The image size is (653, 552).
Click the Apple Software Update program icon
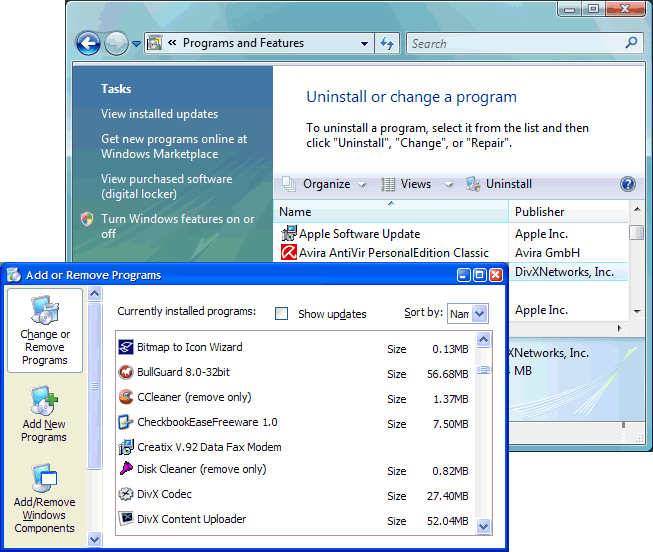point(289,234)
